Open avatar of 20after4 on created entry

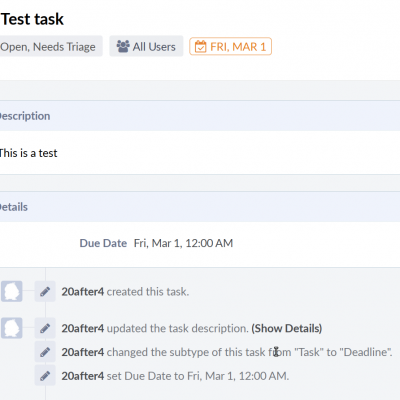click(12, 291)
